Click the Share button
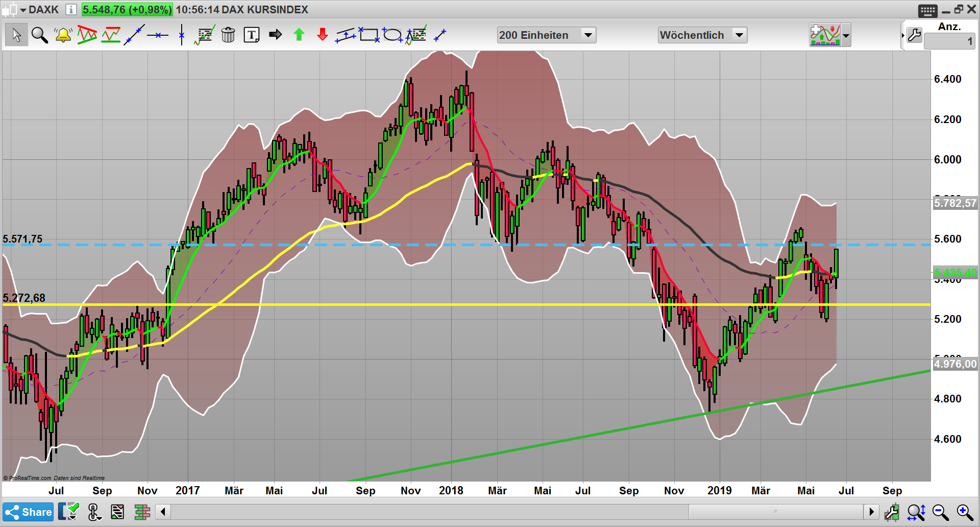 point(28,512)
